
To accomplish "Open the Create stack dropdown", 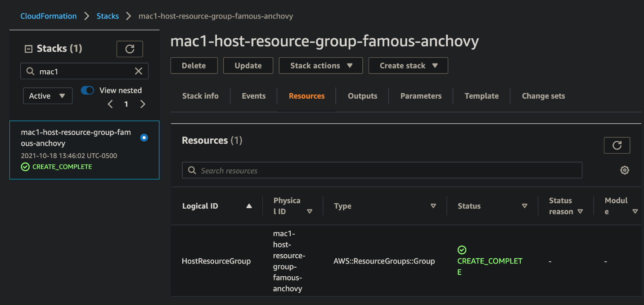I will [x=408, y=65].
